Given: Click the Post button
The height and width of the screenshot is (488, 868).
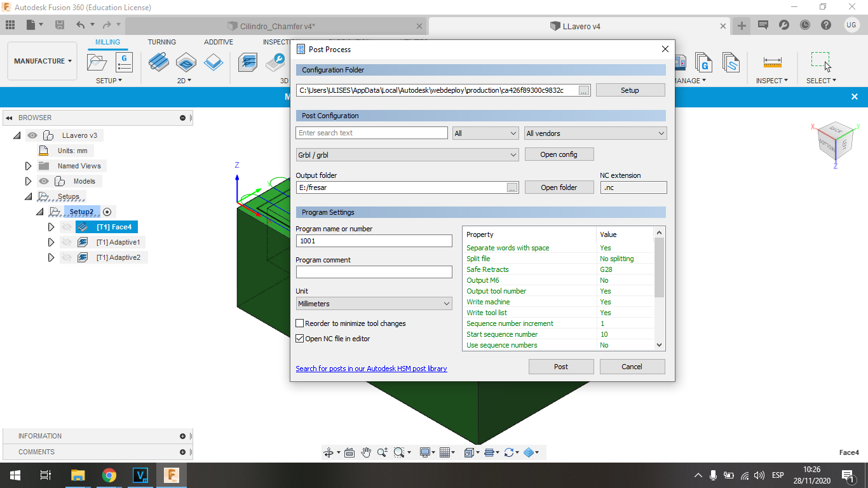Looking at the screenshot, I should tap(561, 367).
